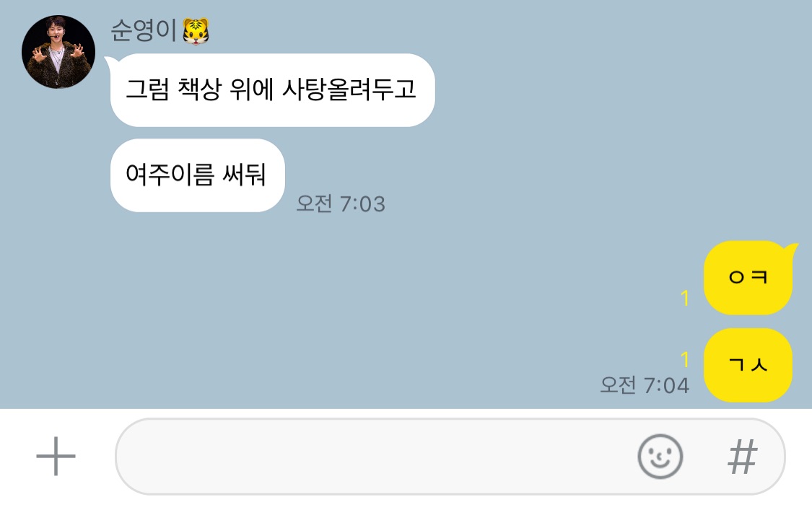This screenshot has height=515, width=812.
Task: Tap the 오전 7:03 timestamp
Action: (341, 203)
